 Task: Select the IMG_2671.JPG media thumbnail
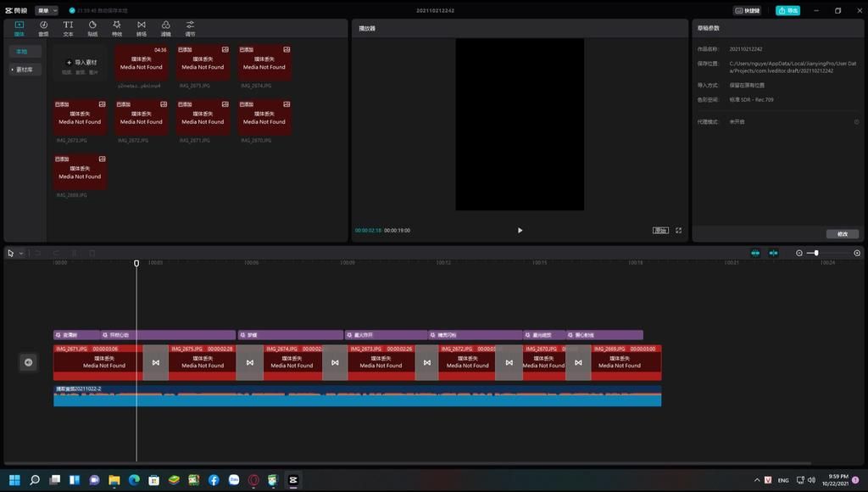pos(203,117)
